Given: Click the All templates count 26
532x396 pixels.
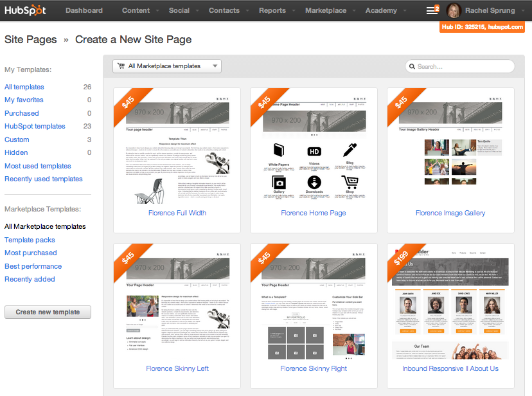Looking at the screenshot, I should pyautogui.click(x=87, y=87).
